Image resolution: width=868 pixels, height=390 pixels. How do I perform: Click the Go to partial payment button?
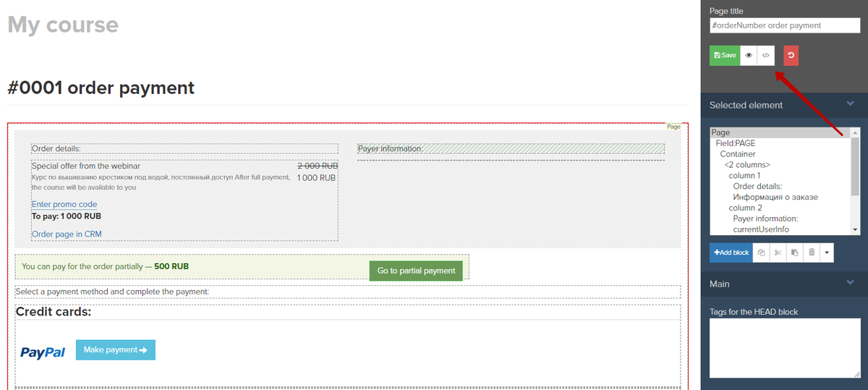[x=416, y=271]
